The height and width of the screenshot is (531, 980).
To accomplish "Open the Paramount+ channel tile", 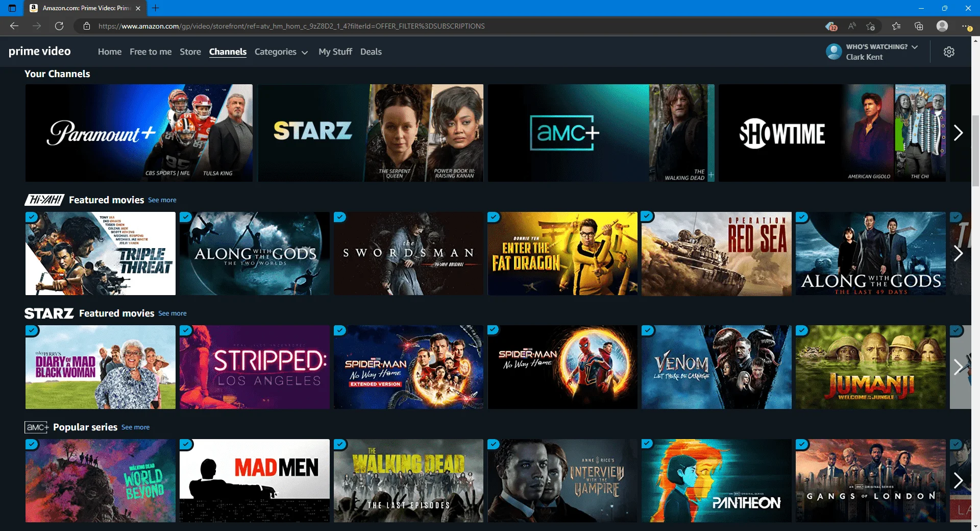I will (x=139, y=133).
